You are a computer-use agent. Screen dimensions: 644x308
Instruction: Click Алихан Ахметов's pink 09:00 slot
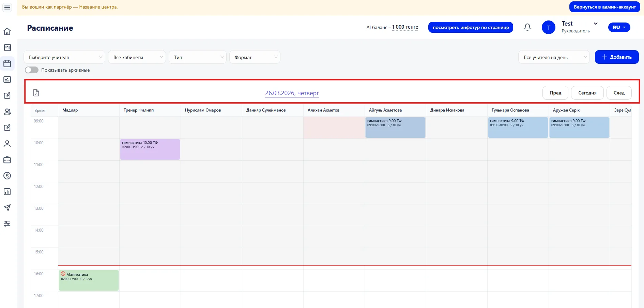(334, 128)
